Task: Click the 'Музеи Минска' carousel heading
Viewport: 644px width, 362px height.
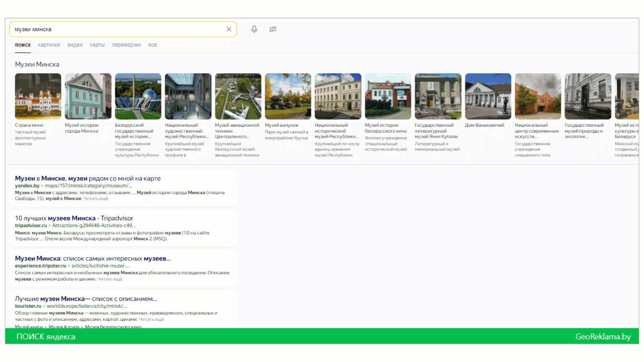Action: [x=37, y=64]
